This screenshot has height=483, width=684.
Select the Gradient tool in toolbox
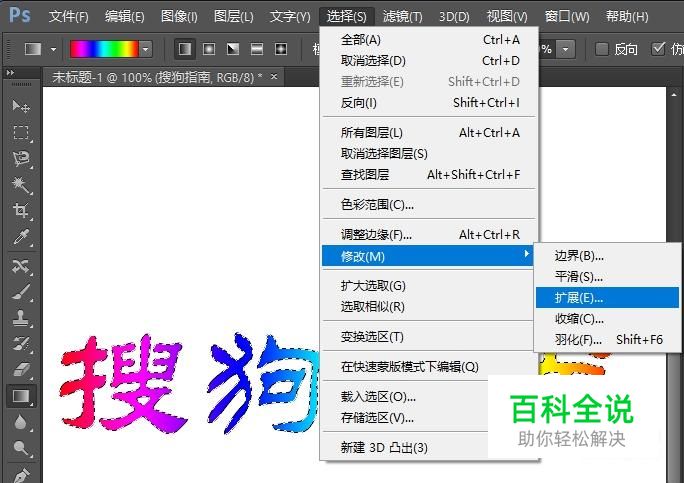(21, 396)
